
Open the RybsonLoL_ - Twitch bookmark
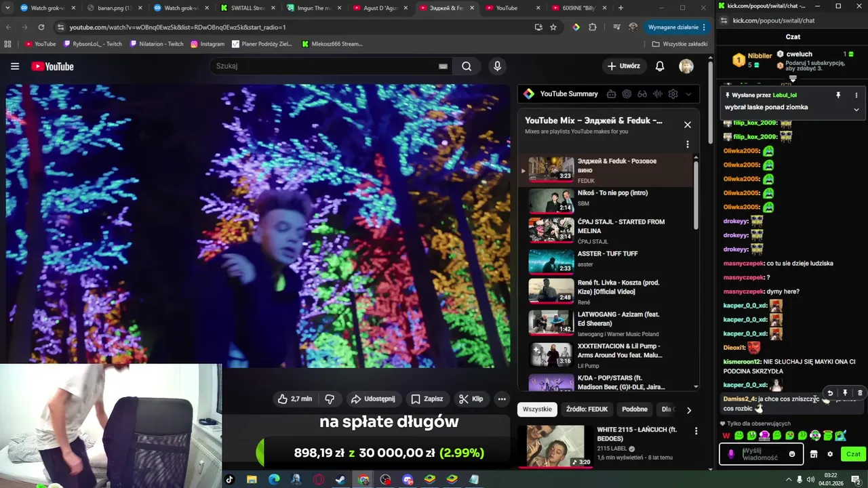tap(93, 44)
